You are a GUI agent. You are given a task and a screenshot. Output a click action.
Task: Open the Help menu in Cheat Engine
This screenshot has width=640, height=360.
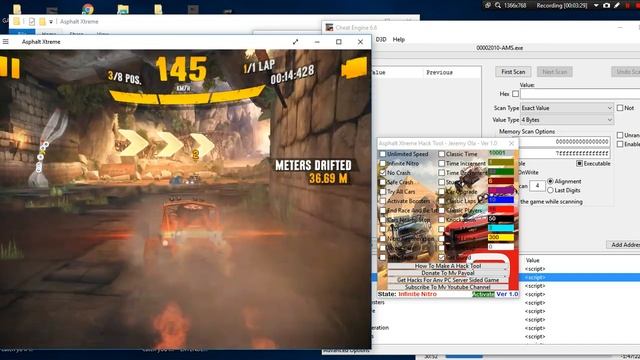click(398, 40)
